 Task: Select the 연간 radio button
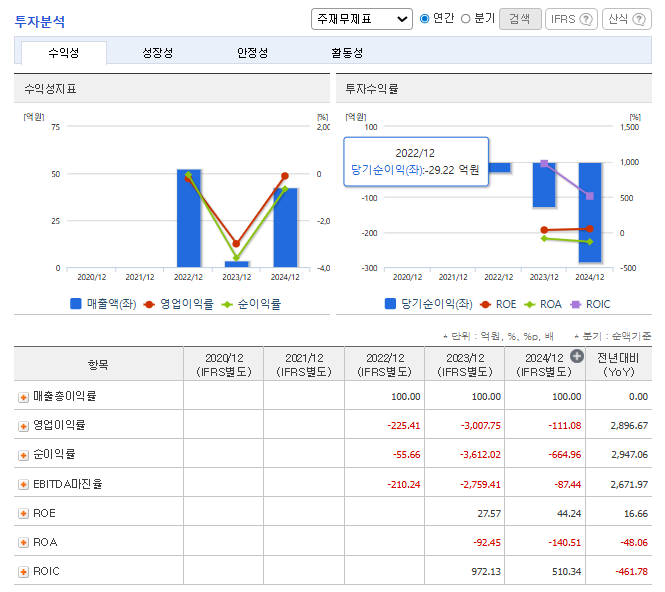424,19
